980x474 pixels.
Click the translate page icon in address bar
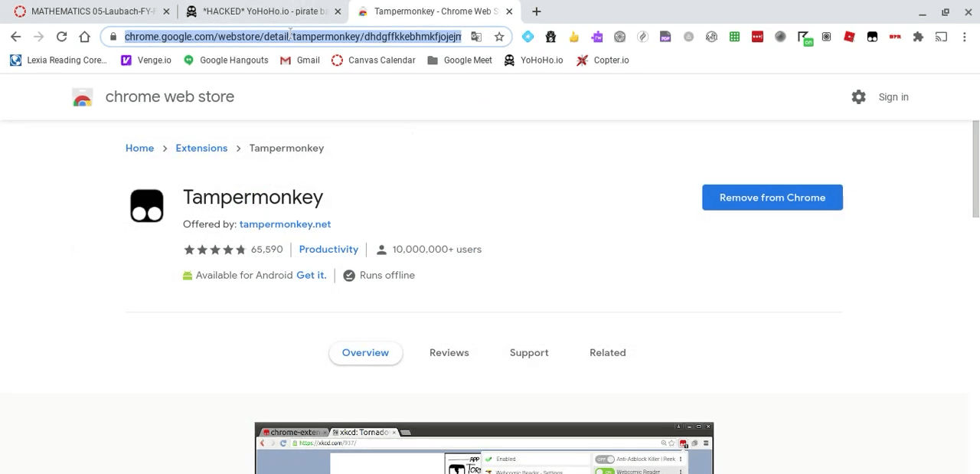[476, 37]
